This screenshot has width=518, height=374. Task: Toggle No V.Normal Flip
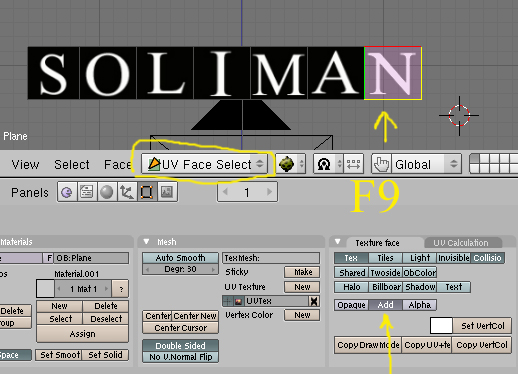pyautogui.click(x=180, y=357)
